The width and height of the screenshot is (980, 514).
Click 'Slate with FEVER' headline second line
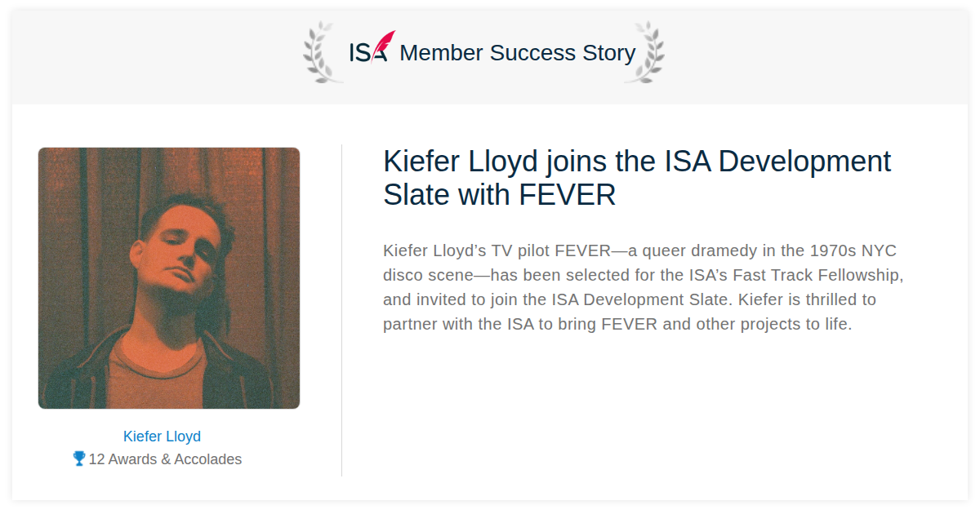(499, 195)
